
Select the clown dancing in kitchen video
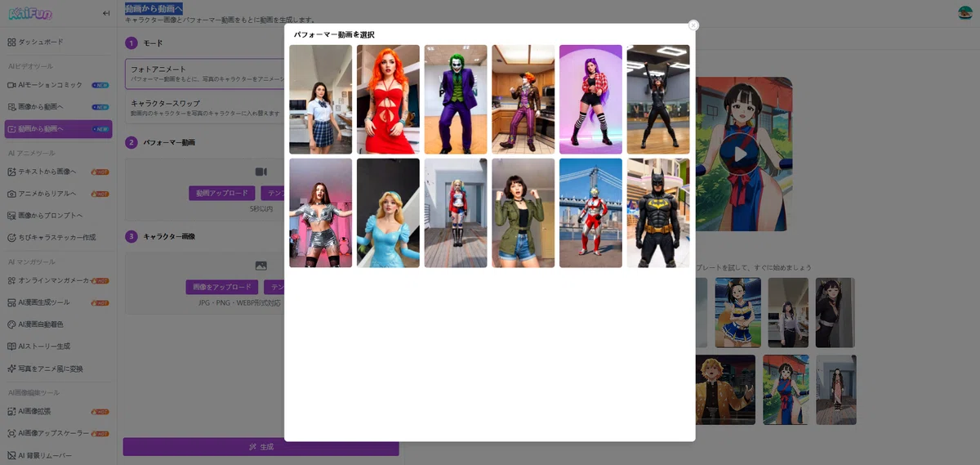523,100
